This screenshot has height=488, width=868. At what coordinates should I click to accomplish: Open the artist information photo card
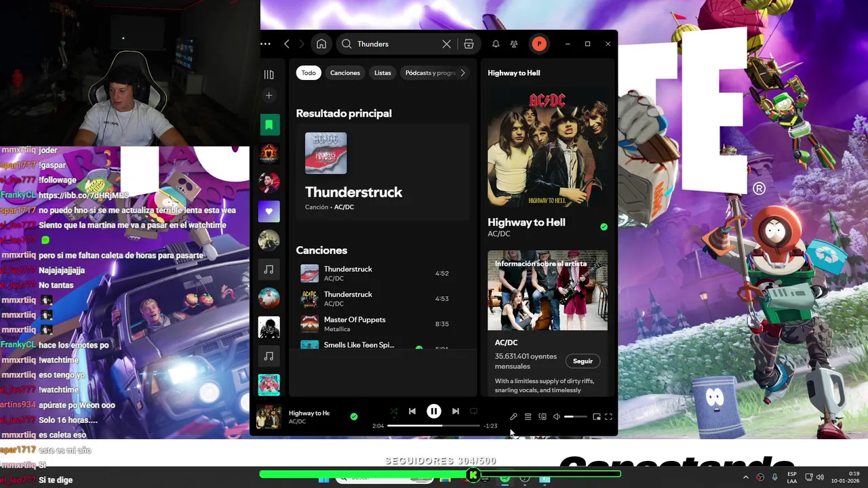click(547, 290)
